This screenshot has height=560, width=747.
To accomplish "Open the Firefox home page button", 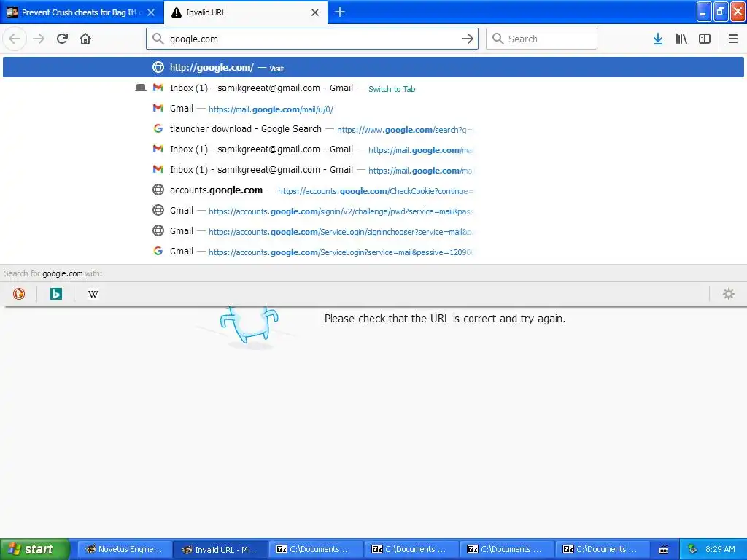I will (x=85, y=39).
